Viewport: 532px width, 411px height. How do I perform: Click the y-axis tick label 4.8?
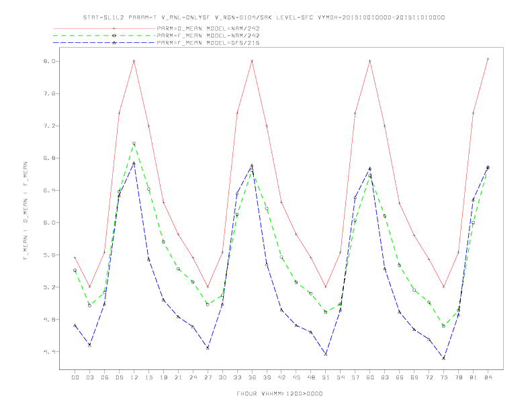49,320
